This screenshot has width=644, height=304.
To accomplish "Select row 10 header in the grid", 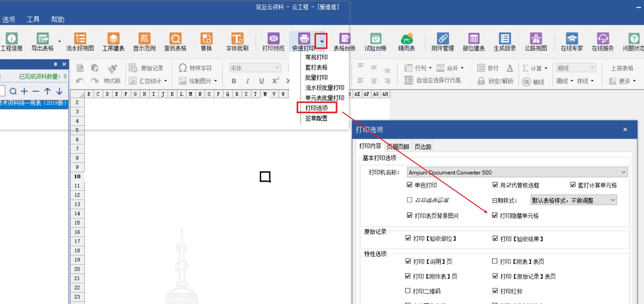I will (x=77, y=176).
